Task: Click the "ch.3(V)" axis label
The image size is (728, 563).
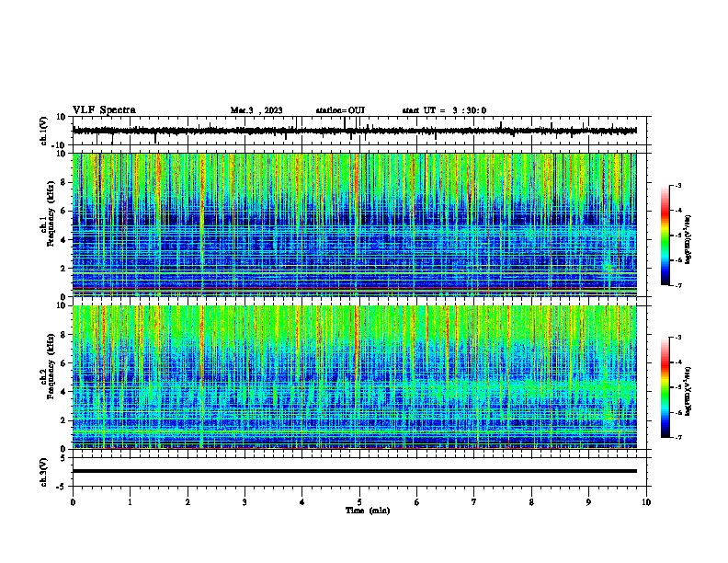Action: (x=44, y=472)
